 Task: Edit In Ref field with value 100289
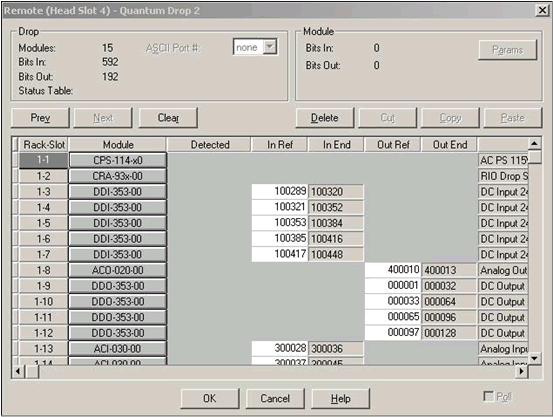(x=279, y=192)
